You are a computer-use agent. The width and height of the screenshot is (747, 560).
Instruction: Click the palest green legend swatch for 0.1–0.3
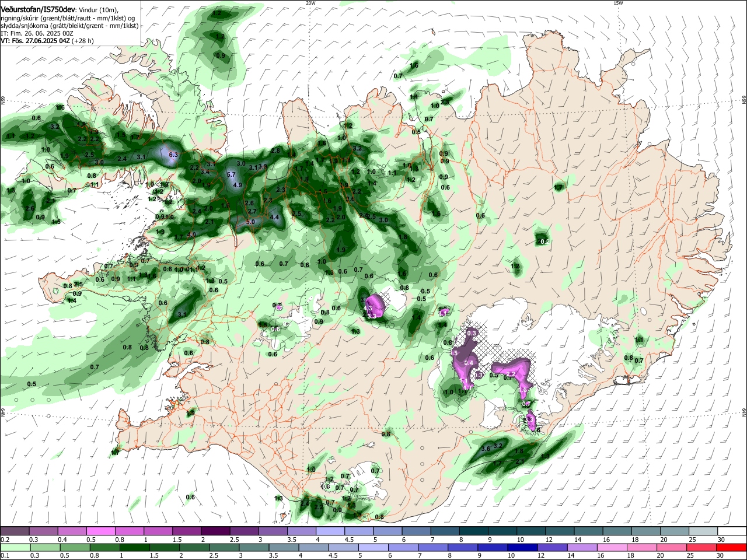(15, 548)
